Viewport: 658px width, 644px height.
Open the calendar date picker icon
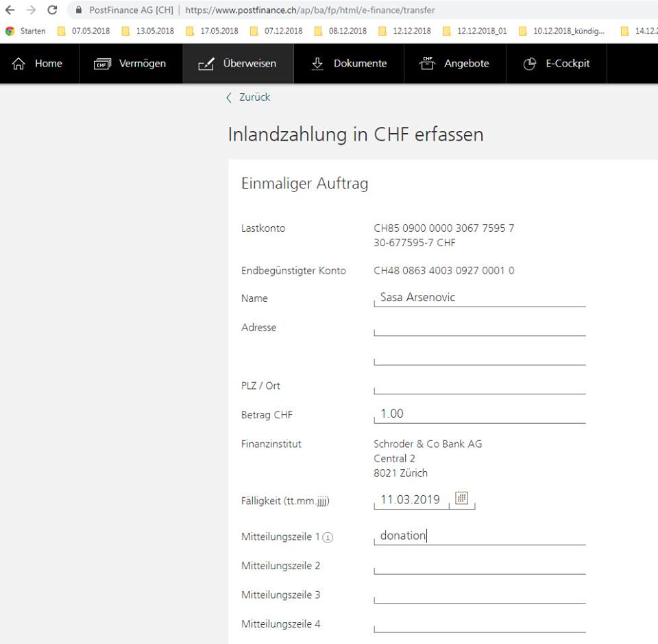(462, 499)
